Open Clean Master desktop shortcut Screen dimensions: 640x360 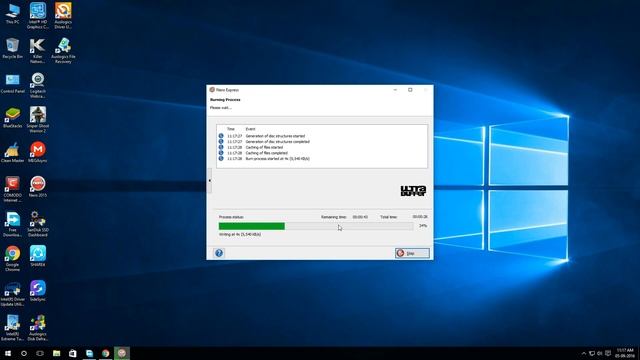click(x=12, y=153)
